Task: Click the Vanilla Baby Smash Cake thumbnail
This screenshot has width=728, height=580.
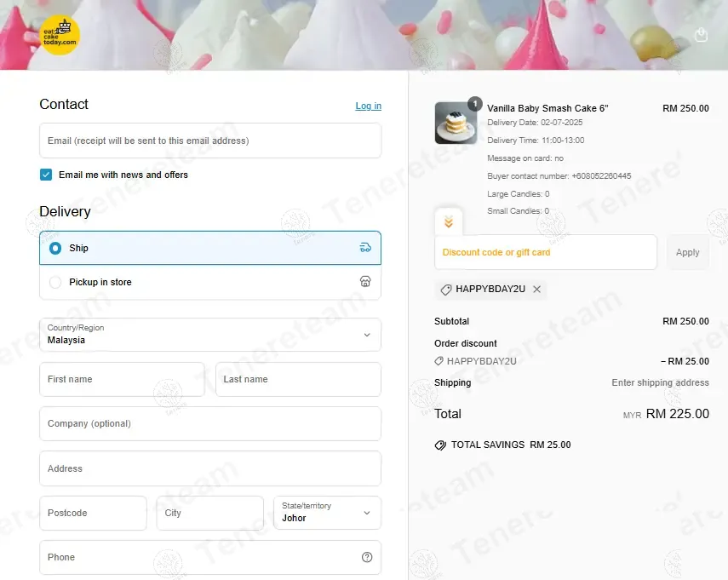Action: tap(456, 123)
